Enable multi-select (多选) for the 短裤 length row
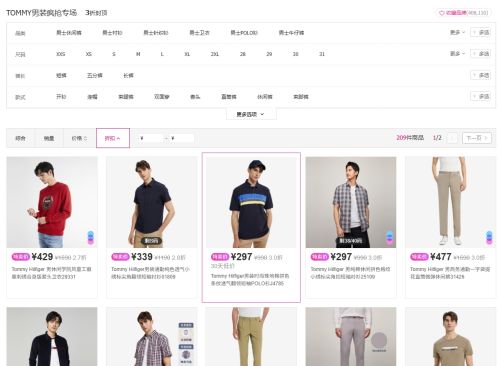The height and width of the screenshot is (366, 500). (481, 75)
